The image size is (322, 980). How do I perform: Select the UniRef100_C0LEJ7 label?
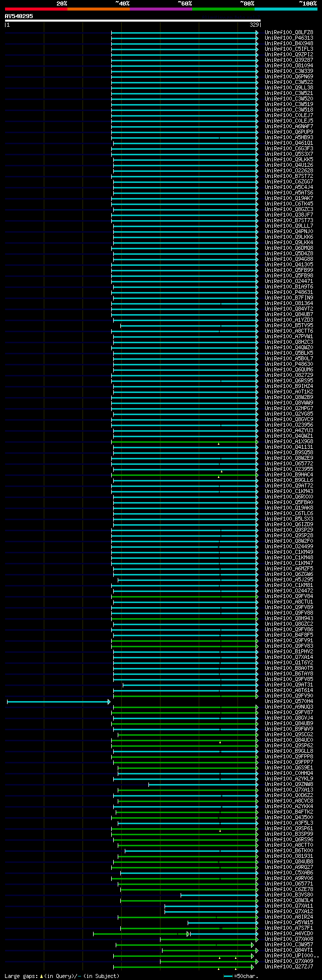289,115
